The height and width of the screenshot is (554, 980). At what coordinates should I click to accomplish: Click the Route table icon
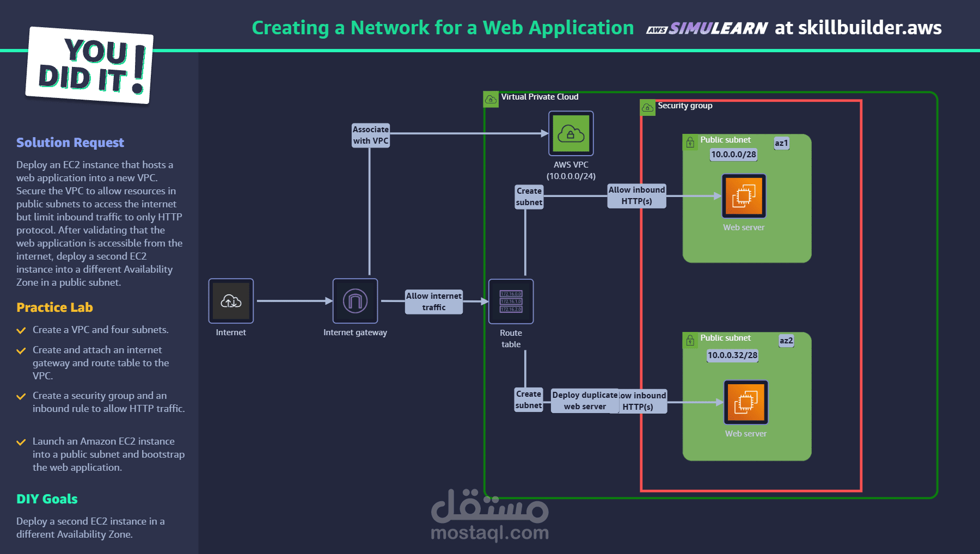511,301
